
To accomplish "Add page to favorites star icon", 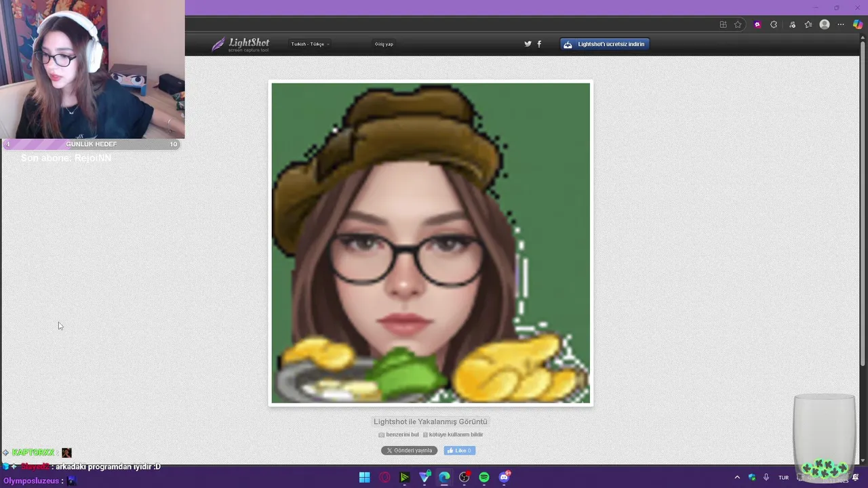I will pos(738,24).
